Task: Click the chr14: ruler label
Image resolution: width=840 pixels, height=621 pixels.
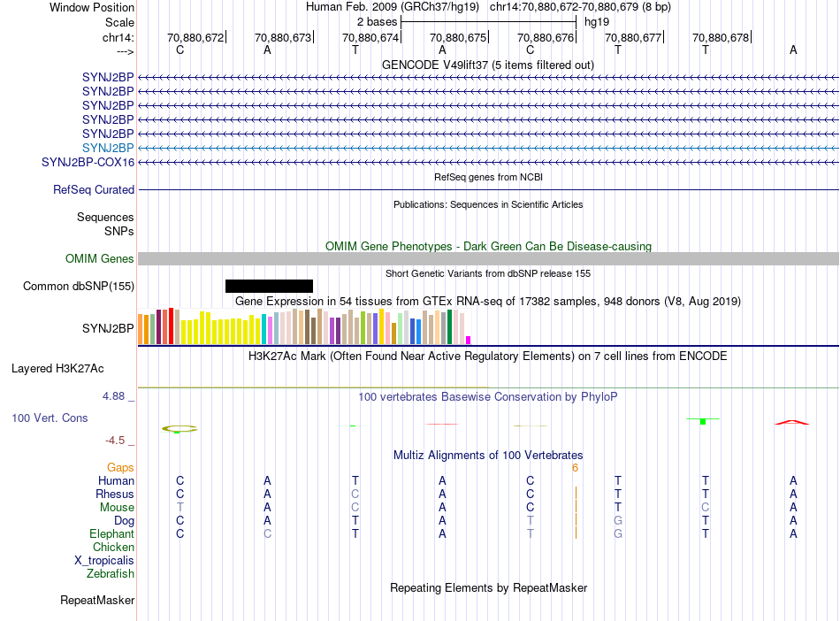Action: click(118, 37)
